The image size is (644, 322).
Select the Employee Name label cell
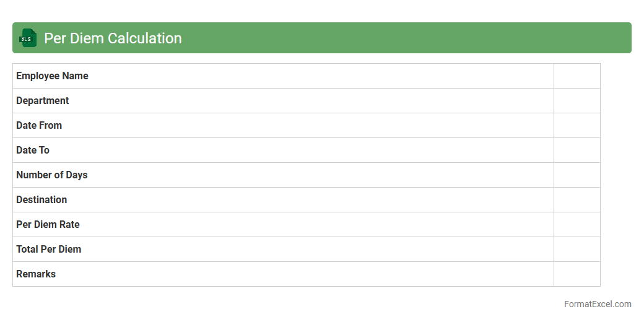coord(283,76)
